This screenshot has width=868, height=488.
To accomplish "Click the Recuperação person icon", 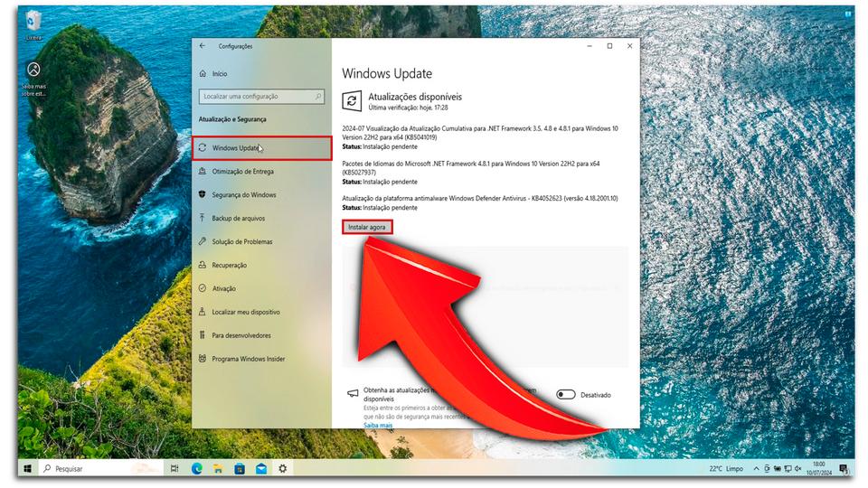I will pyautogui.click(x=203, y=265).
